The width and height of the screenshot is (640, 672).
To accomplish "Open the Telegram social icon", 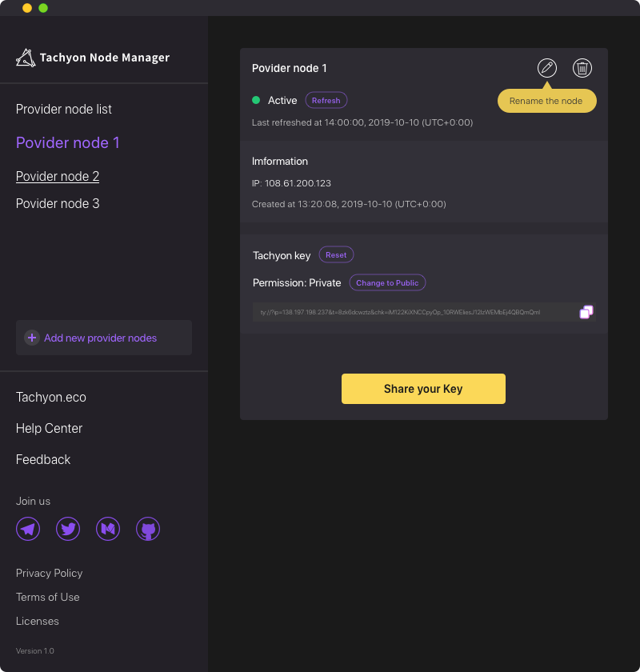I will click(x=28, y=529).
